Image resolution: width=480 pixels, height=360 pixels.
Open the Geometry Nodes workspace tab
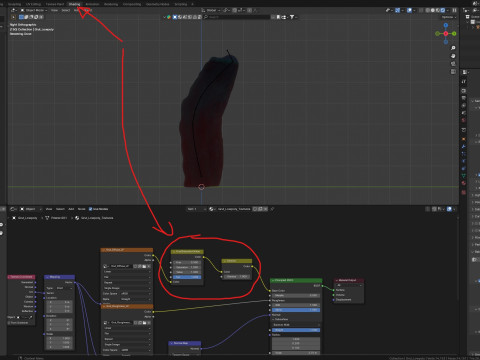(157, 4)
